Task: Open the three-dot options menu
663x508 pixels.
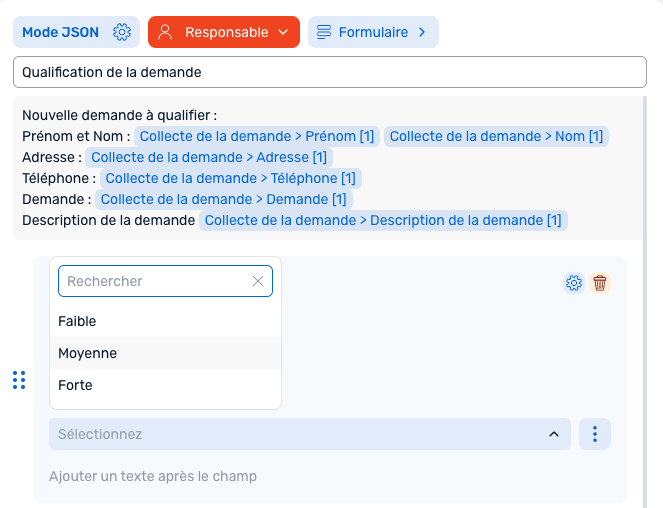Action: pos(595,434)
